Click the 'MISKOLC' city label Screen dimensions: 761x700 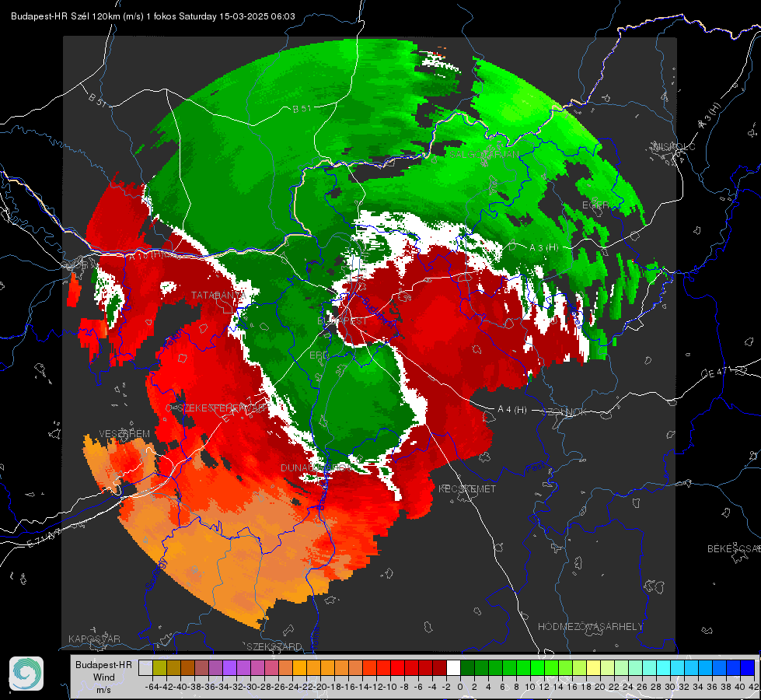tap(674, 146)
